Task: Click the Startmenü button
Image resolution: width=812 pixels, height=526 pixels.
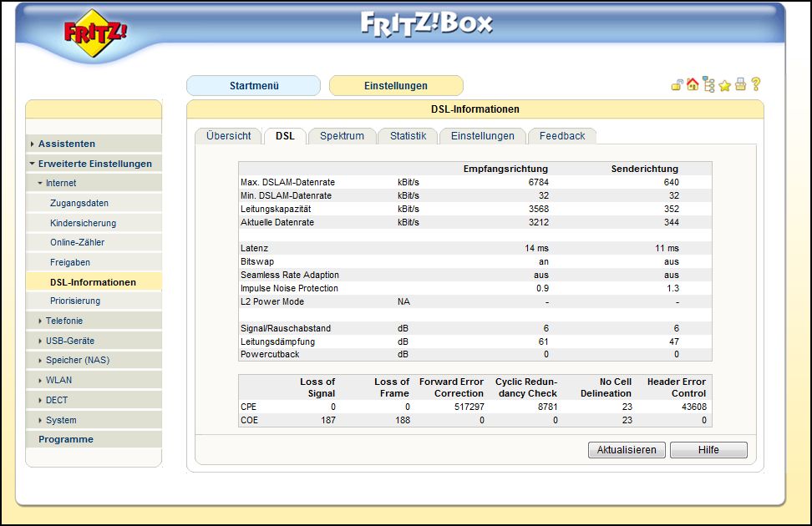Action: click(254, 86)
